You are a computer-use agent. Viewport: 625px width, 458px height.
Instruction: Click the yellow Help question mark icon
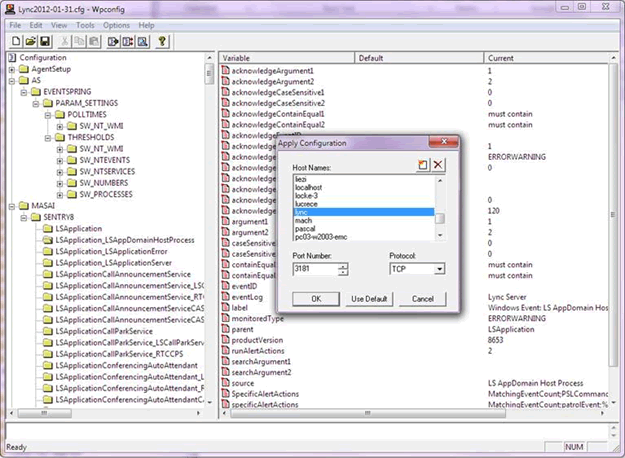coord(162,41)
